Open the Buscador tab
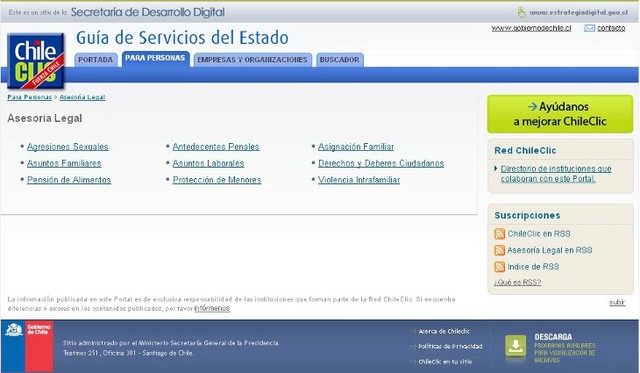The width and height of the screenshot is (640, 373). click(340, 60)
